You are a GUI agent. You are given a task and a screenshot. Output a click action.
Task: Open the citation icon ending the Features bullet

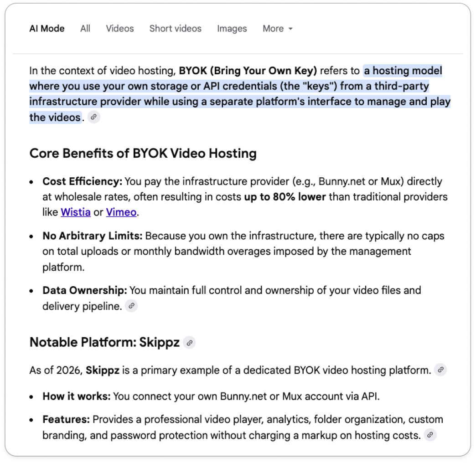point(429,436)
